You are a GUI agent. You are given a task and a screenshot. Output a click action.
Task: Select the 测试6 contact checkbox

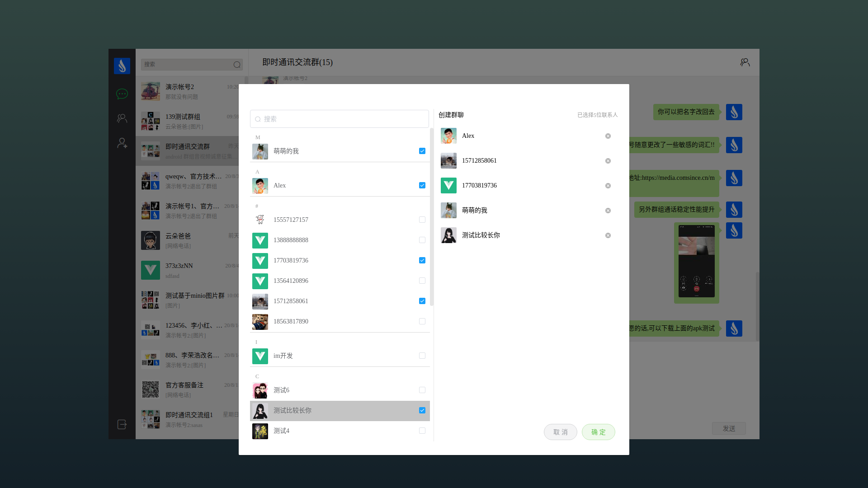422,390
